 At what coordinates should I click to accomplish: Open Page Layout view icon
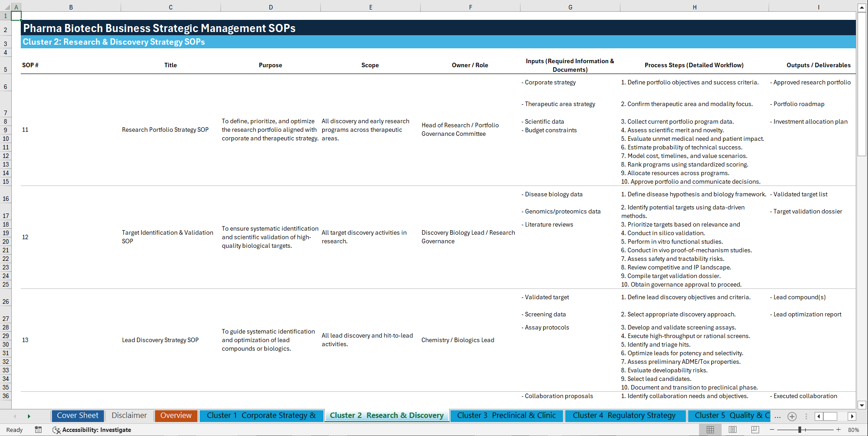[x=732, y=430]
